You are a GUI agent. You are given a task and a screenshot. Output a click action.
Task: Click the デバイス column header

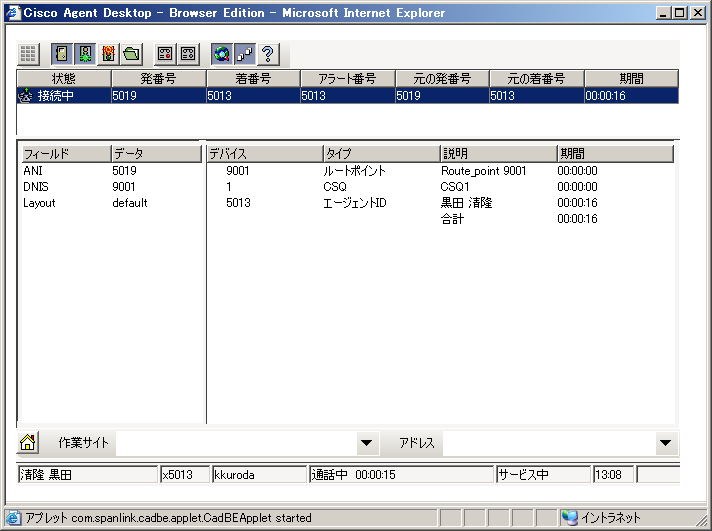coord(265,154)
